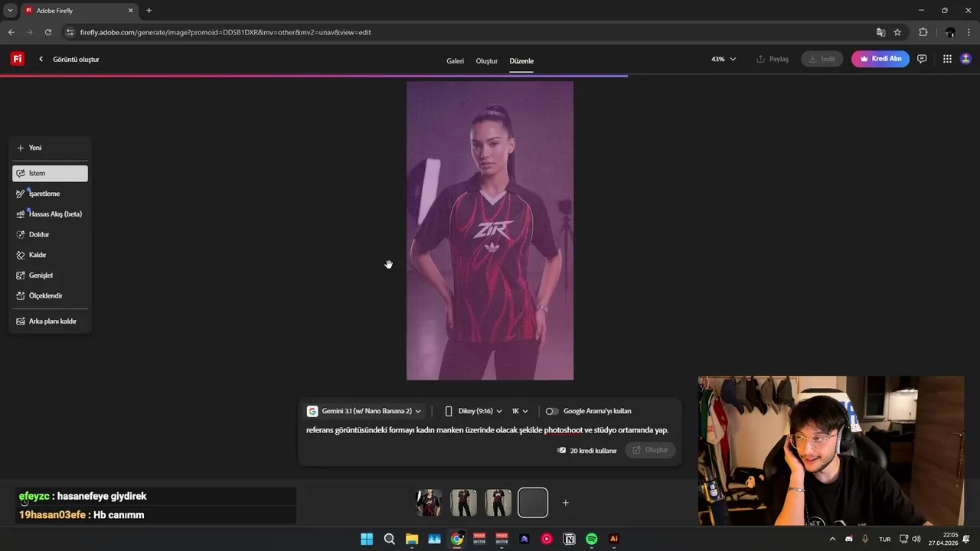Open the user profile avatar
Image resolution: width=980 pixels, height=551 pixels.
pyautogui.click(x=965, y=59)
